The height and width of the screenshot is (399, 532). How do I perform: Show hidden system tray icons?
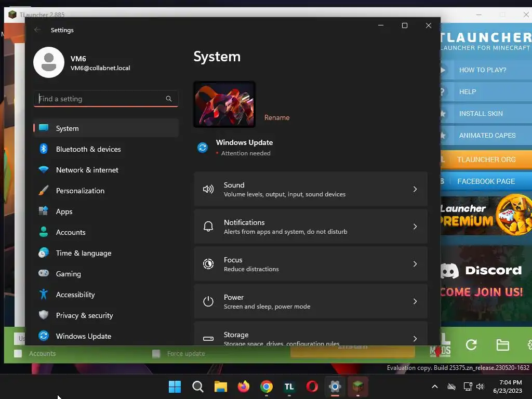click(x=435, y=387)
